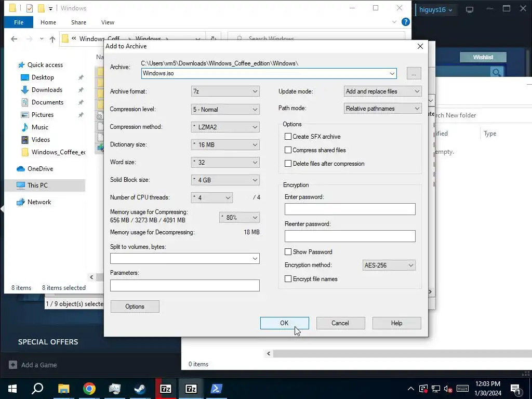This screenshot has width=532, height=399.
Task: Open the File tab in Explorer
Action: pyautogui.click(x=19, y=22)
